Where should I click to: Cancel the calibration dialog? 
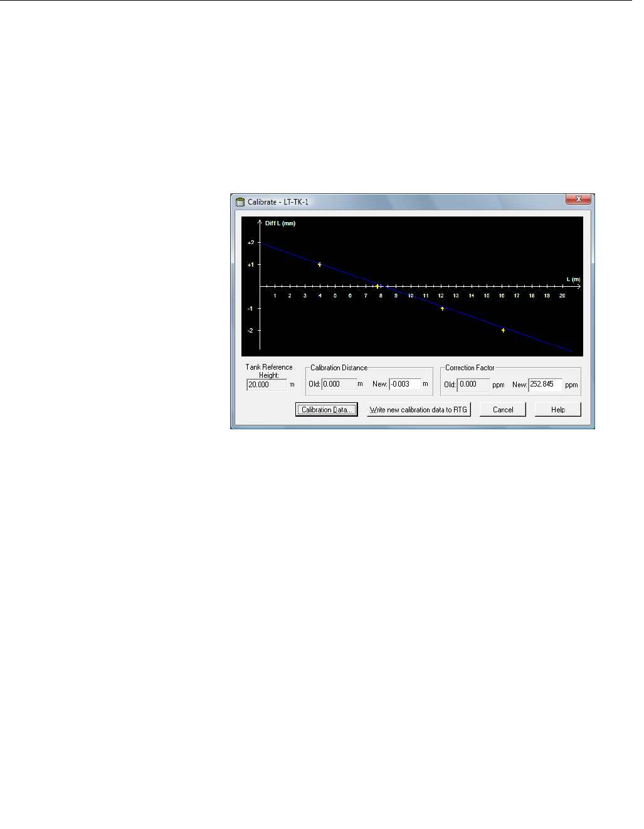point(503,410)
